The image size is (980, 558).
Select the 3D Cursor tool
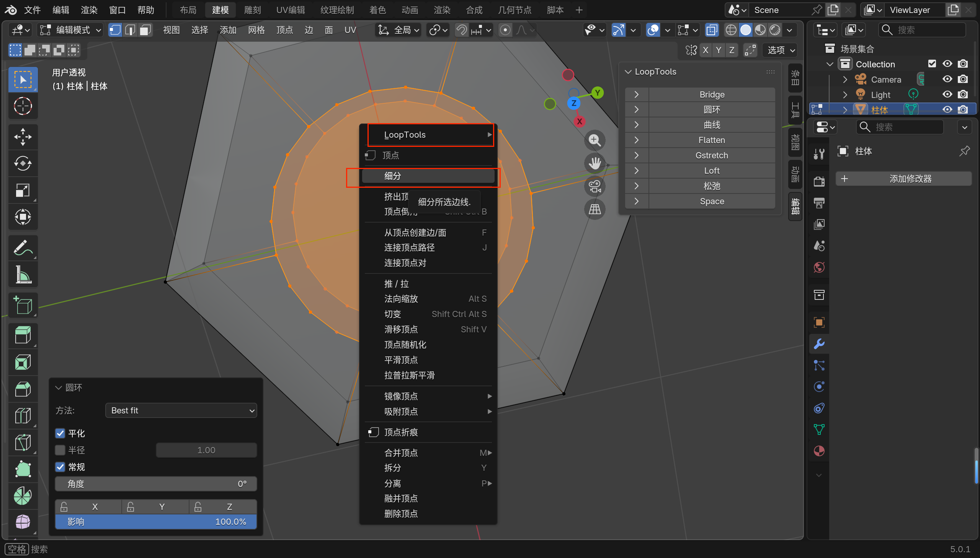click(x=23, y=106)
